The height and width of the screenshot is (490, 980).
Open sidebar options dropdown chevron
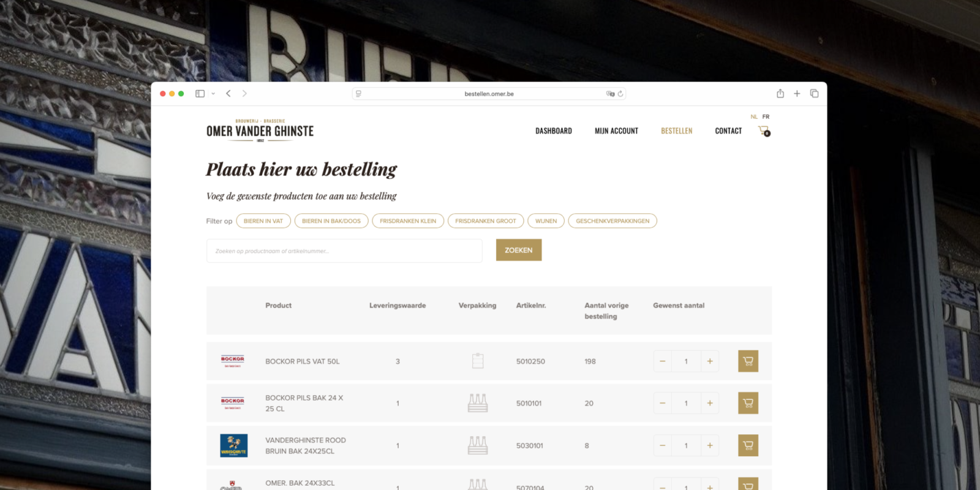click(213, 94)
